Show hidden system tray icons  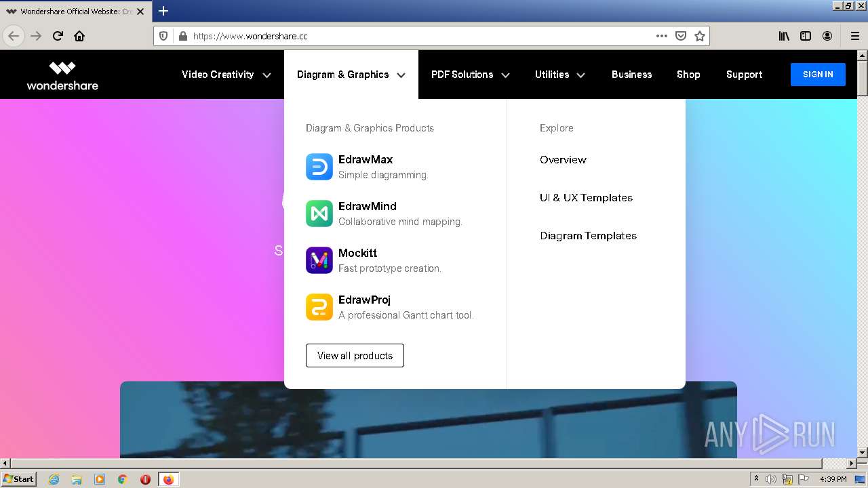point(756,479)
